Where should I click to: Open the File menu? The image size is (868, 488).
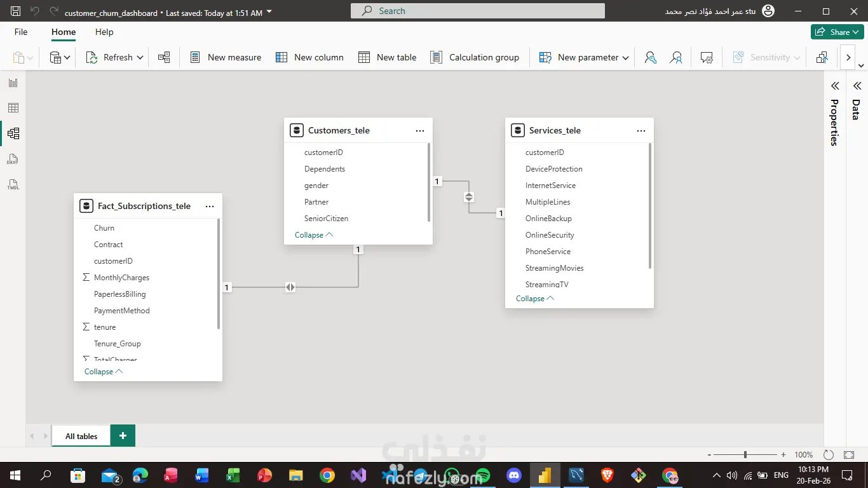pyautogui.click(x=21, y=32)
